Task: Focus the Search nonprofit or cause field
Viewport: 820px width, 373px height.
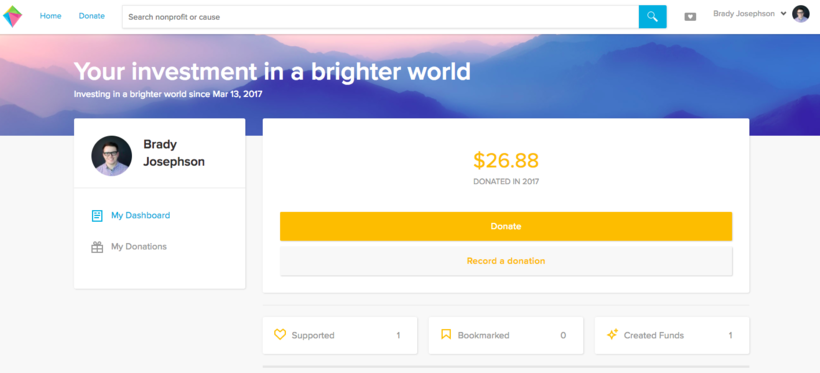Action: 380,17
